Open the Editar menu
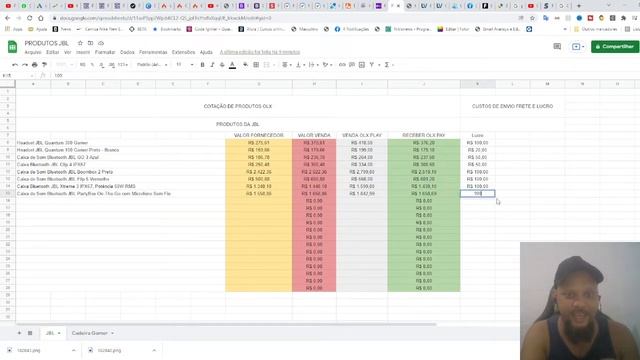The width and height of the screenshot is (640, 360). pyautogui.click(x=52, y=52)
